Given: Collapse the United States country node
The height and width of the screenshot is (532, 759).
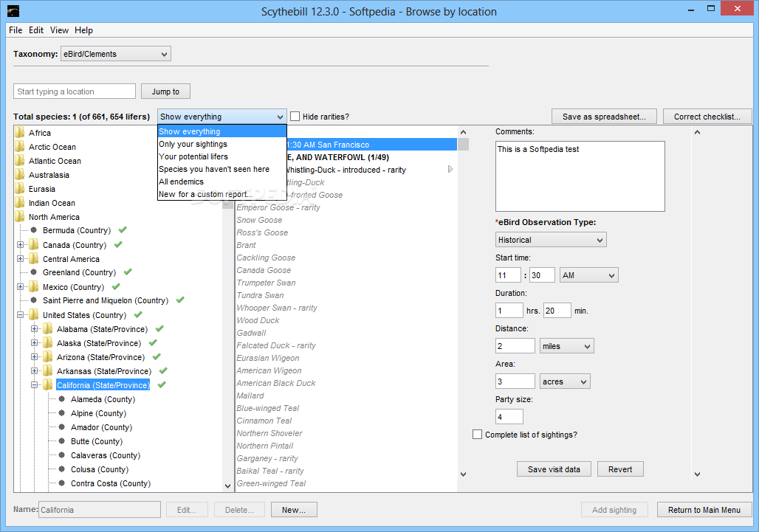Looking at the screenshot, I should point(21,315).
